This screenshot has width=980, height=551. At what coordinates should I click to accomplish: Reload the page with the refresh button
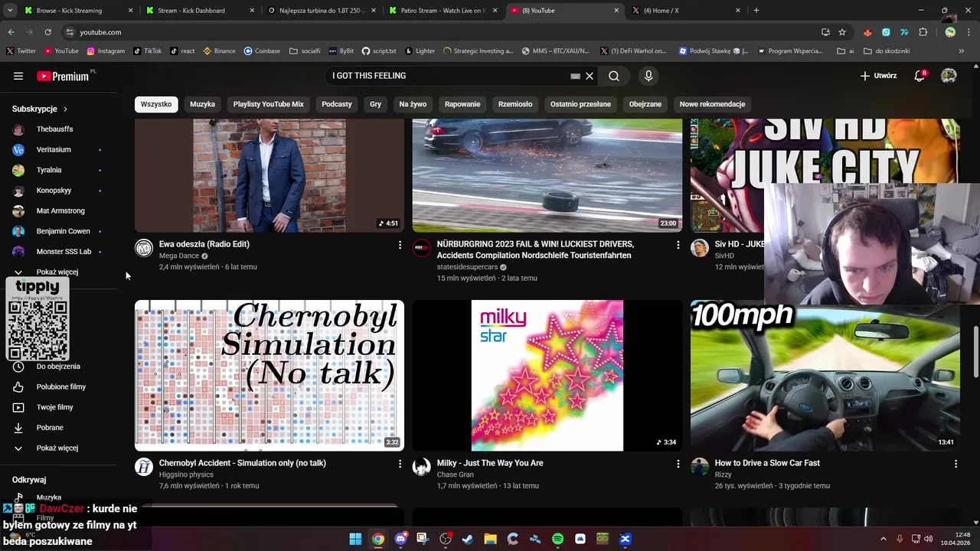pyautogui.click(x=47, y=32)
